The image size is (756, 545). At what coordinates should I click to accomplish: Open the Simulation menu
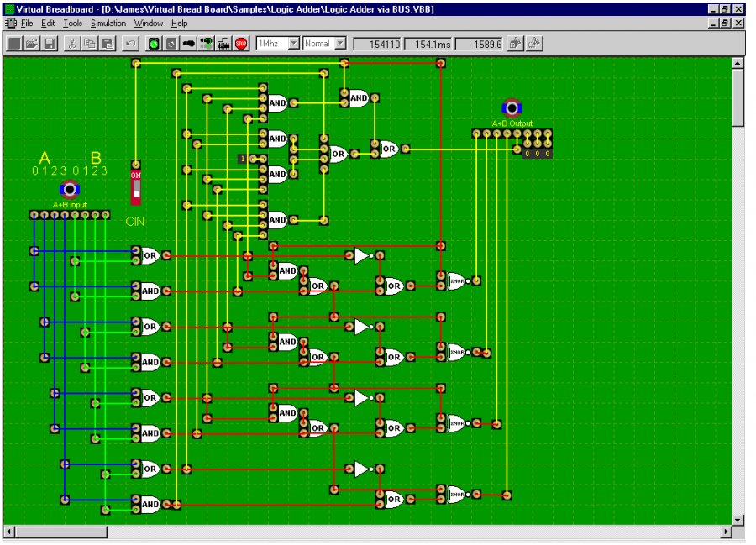coord(108,24)
